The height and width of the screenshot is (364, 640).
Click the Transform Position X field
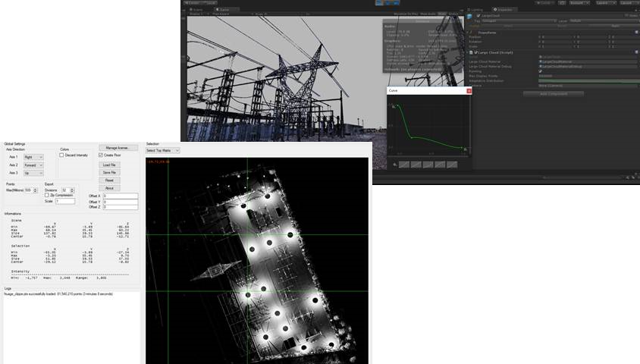pyautogui.click(x=557, y=37)
